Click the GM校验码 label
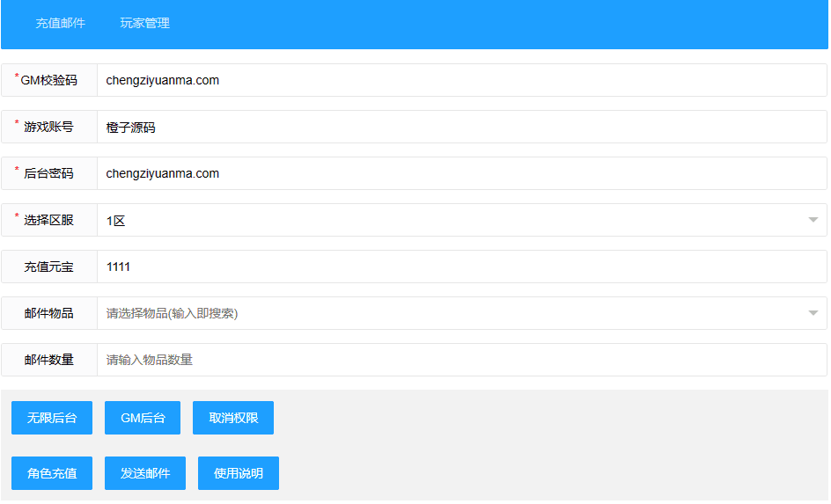 tap(49, 80)
